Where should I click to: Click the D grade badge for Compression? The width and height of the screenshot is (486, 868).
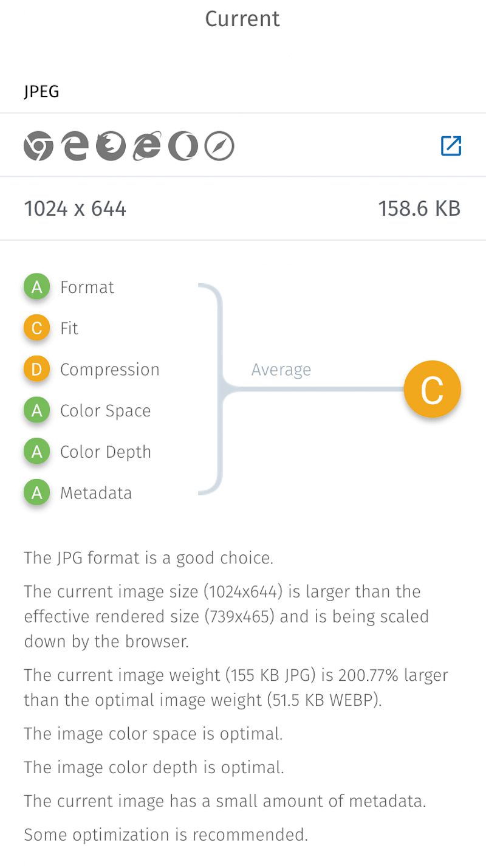[36, 370]
